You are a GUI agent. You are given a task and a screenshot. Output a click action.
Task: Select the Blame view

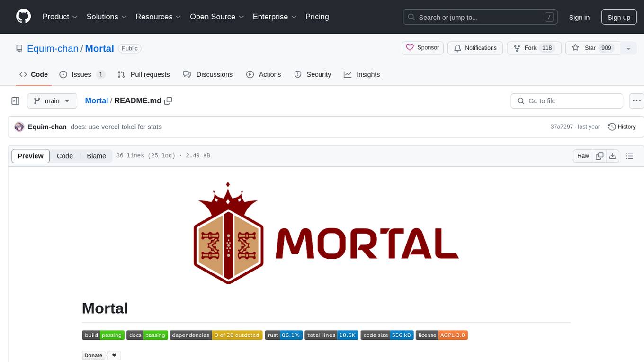[x=96, y=156]
